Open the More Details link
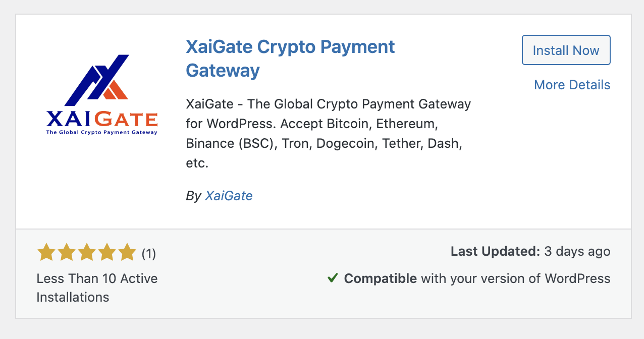 pyautogui.click(x=572, y=85)
